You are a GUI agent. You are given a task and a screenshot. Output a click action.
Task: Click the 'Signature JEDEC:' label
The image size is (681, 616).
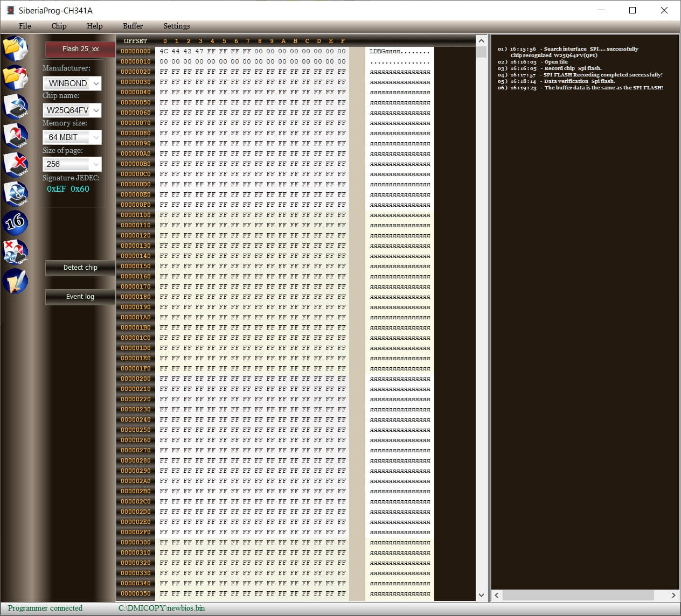click(71, 178)
